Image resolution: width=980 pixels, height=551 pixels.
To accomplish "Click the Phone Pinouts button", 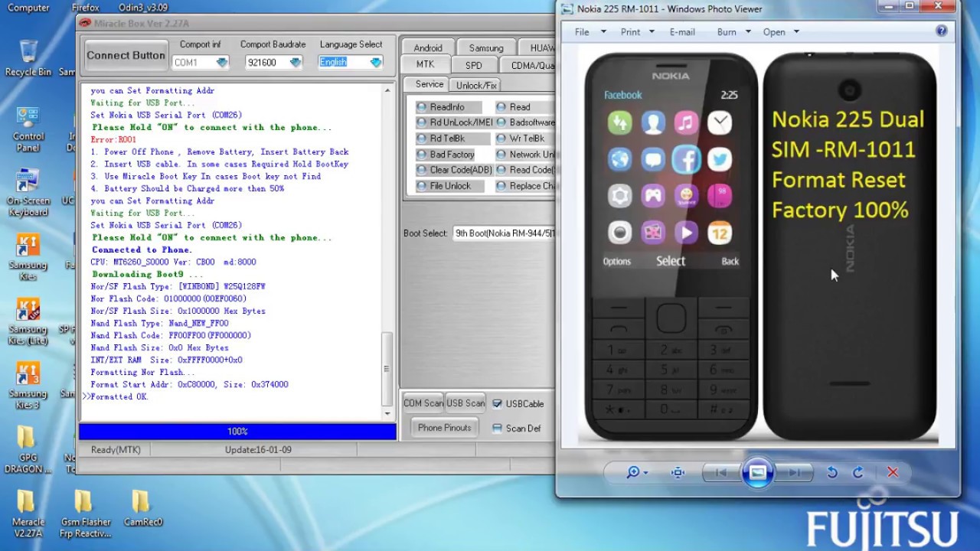I will 444,428.
